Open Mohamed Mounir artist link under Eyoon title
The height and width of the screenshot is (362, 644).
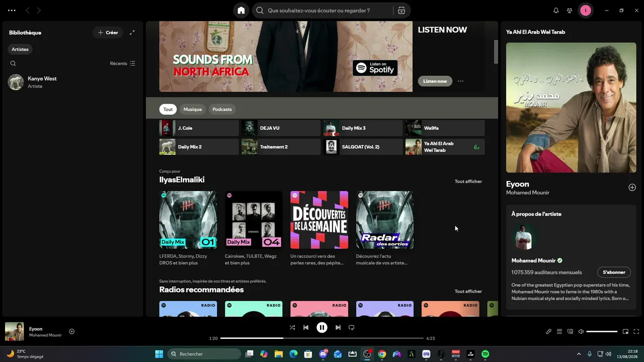click(528, 193)
